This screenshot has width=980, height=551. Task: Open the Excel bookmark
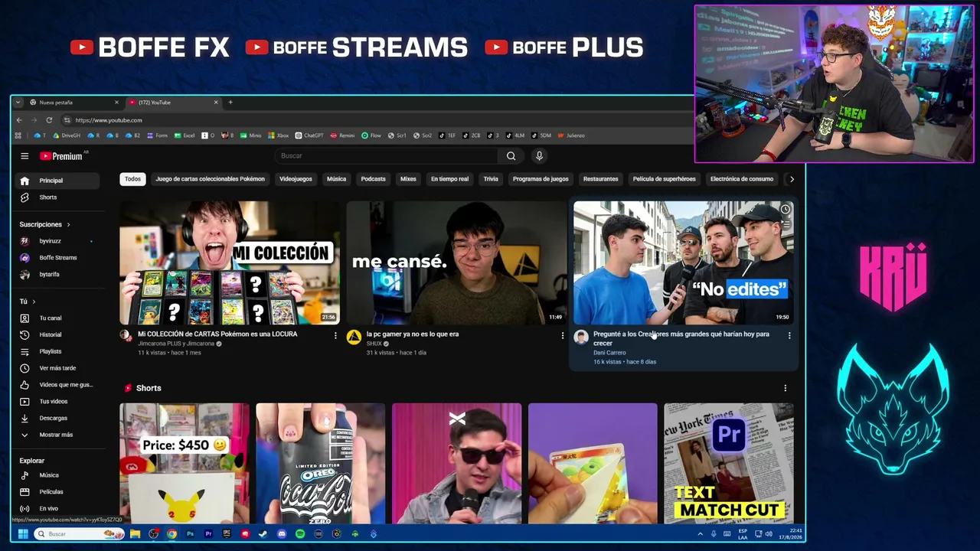point(185,135)
